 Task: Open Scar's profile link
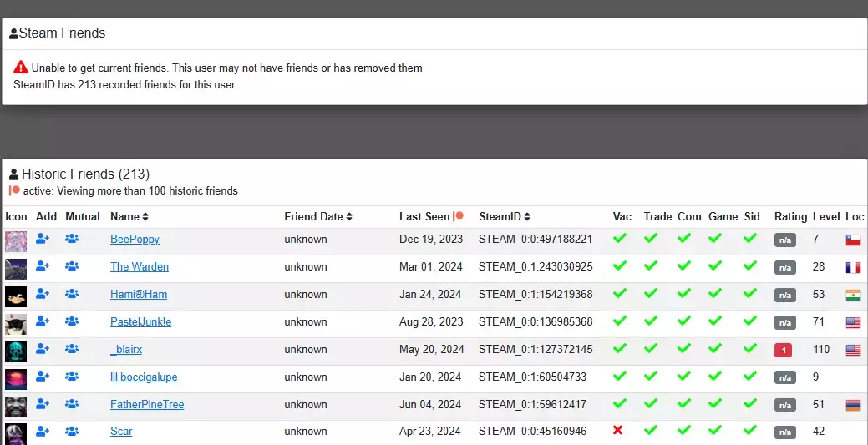(x=121, y=431)
